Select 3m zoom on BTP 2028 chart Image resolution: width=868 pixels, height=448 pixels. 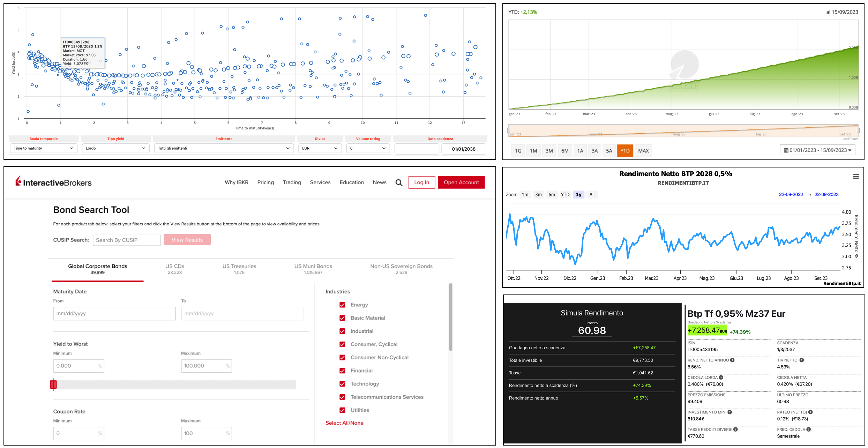[538, 195]
